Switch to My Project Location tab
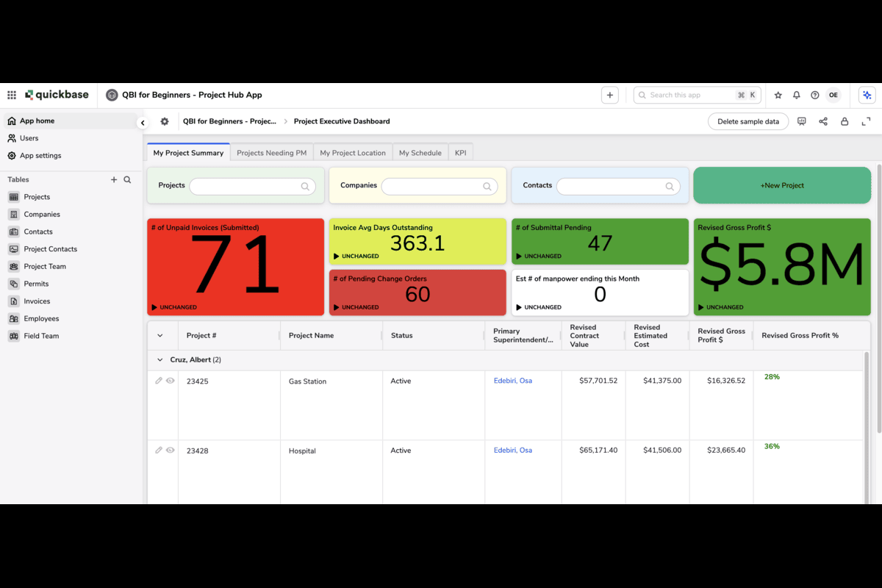This screenshot has height=588, width=882. tap(353, 153)
